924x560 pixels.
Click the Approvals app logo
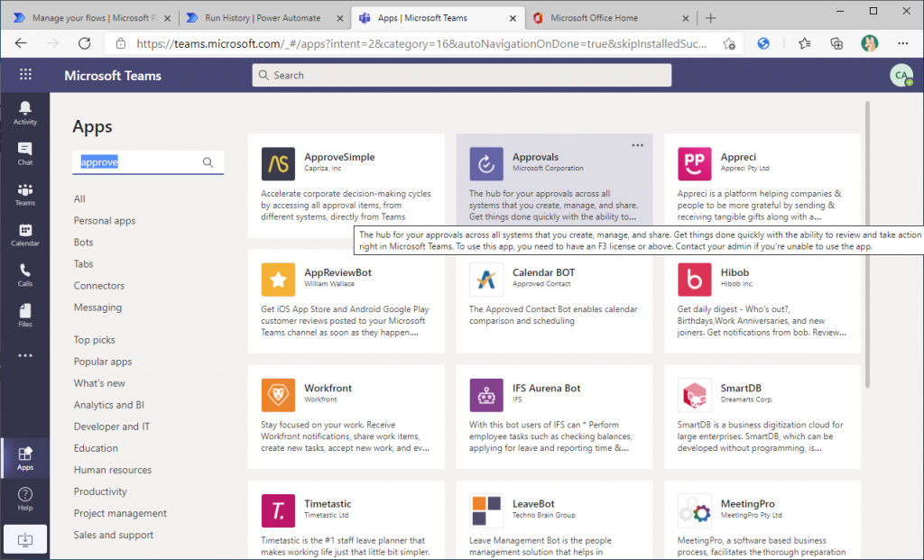[x=486, y=164]
